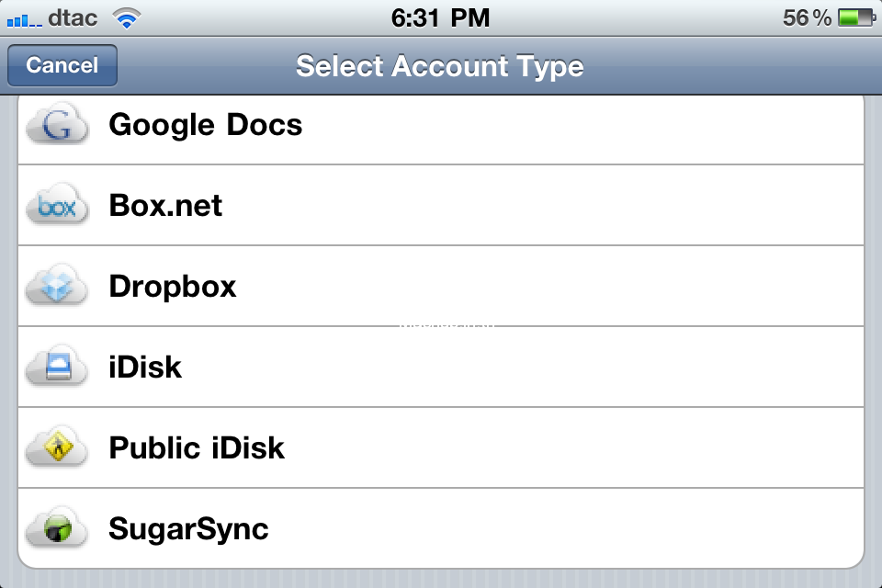882x588 pixels.
Task: Select Google Docs account type
Action: [206, 125]
